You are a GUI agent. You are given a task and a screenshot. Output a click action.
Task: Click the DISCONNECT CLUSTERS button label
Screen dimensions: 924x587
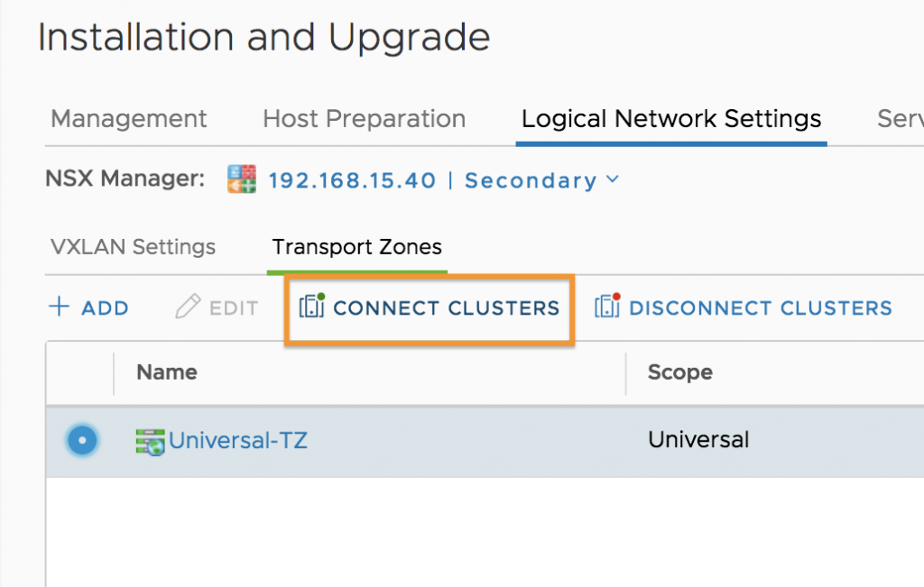click(x=761, y=307)
